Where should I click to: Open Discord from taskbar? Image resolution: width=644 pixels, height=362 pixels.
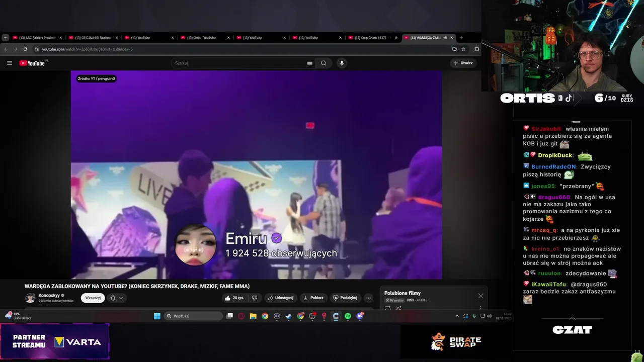(360, 316)
